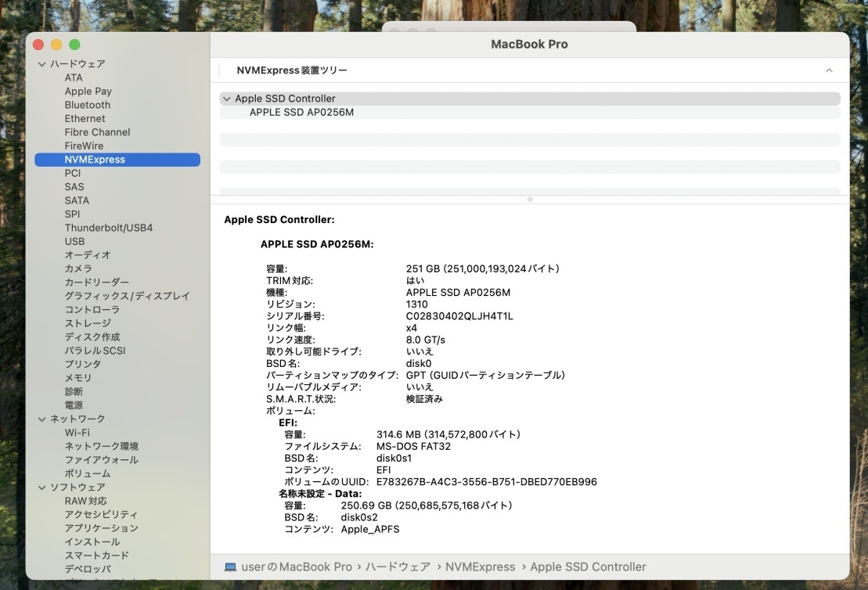Collapse the Apple SSD Controller tree node
The image size is (868, 590).
[226, 98]
